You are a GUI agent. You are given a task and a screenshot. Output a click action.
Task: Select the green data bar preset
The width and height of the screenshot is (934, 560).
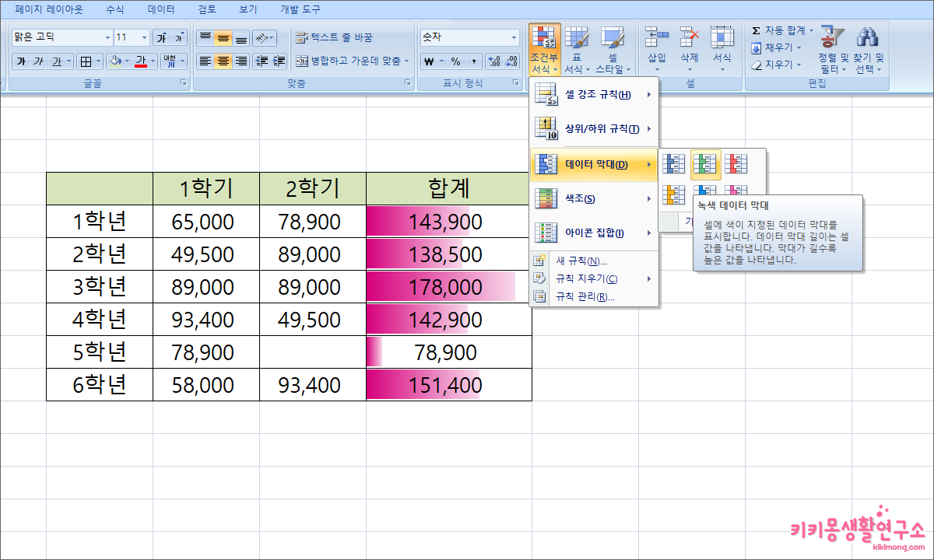[705, 164]
